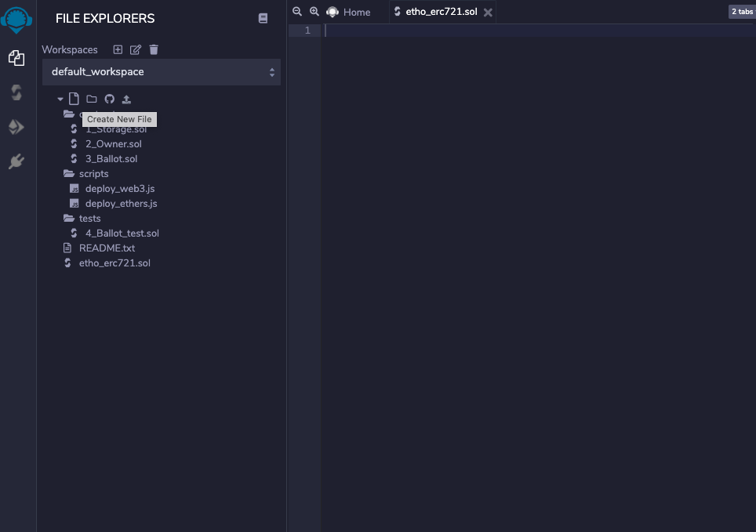Screen dimensions: 756x532
Task: Click the Workspaces label
Action: tap(70, 49)
